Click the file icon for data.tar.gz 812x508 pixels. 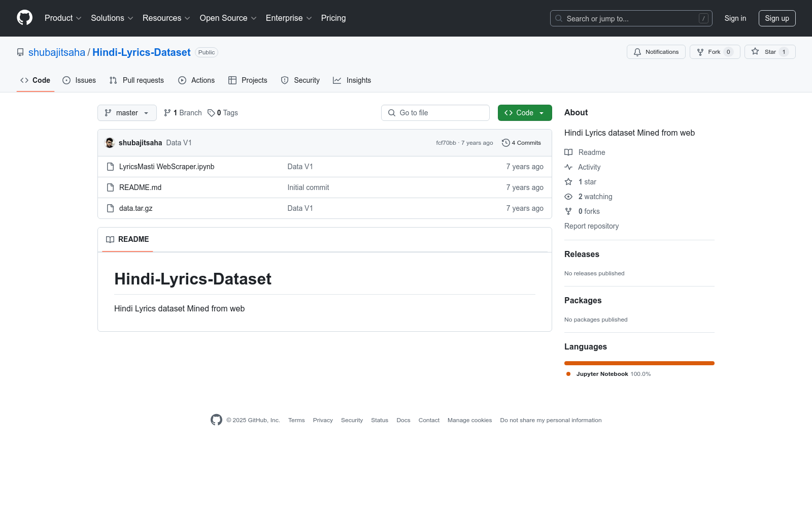pyautogui.click(x=110, y=208)
